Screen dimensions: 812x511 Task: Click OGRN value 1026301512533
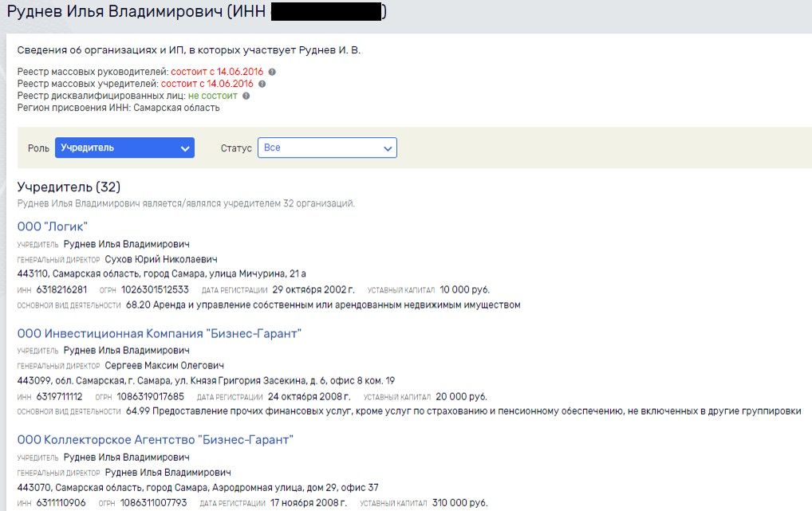(155, 289)
